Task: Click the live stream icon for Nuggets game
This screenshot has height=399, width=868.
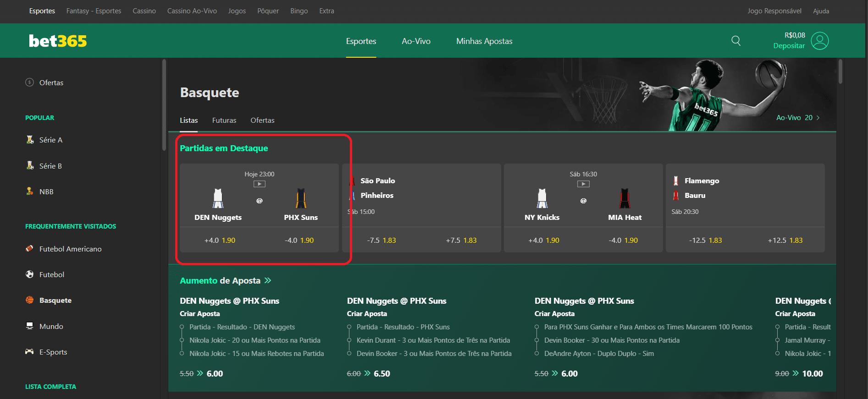Action: coord(260,184)
